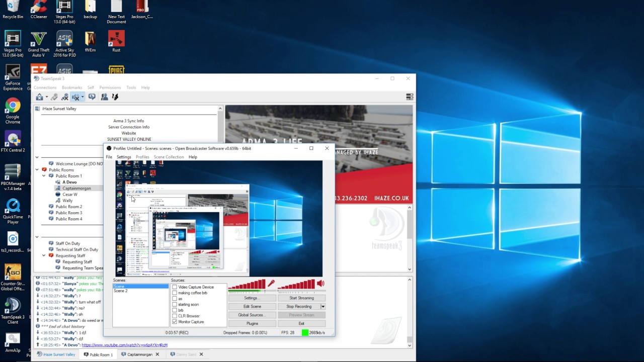This screenshot has height=362, width=644.
Task: Click the TeamSpeak disconnect from server toolbar icon
Action: [x=39, y=97]
